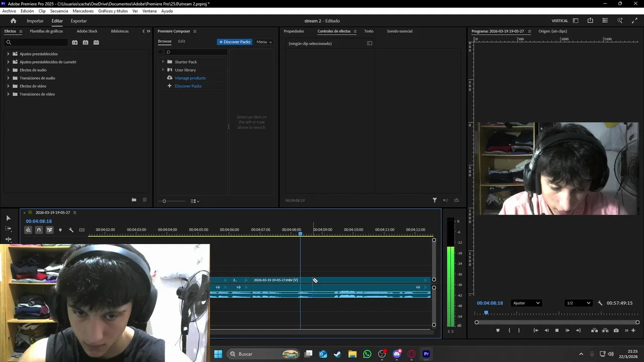Open Premiere Composer Menu dropdown

[264, 42]
